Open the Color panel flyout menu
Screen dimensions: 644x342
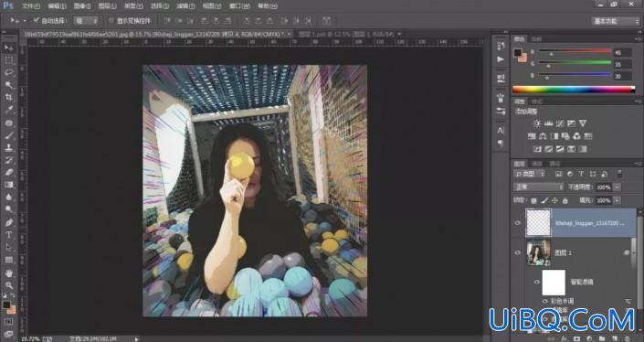coord(638,39)
